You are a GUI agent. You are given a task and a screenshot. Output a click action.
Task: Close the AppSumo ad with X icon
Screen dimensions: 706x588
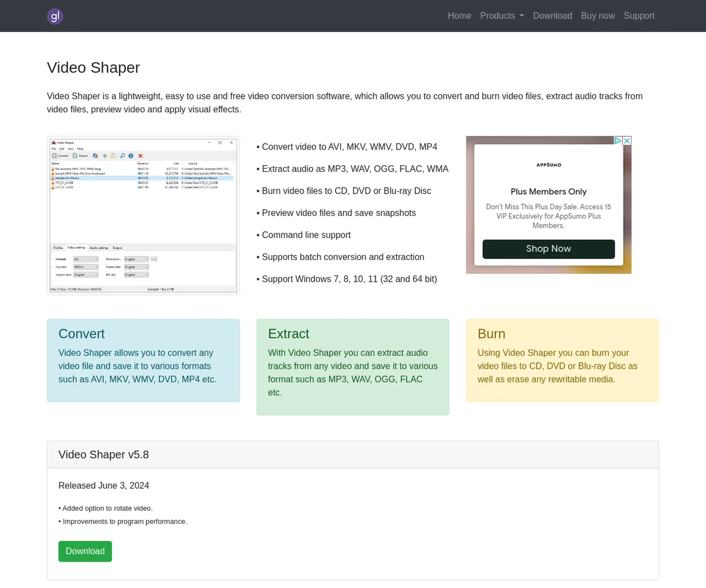tap(627, 141)
